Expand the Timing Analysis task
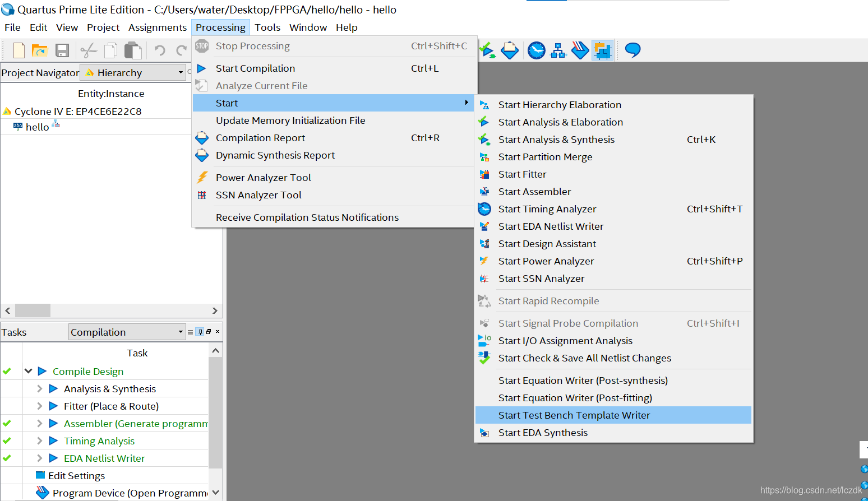This screenshot has height=501, width=868. coord(39,440)
